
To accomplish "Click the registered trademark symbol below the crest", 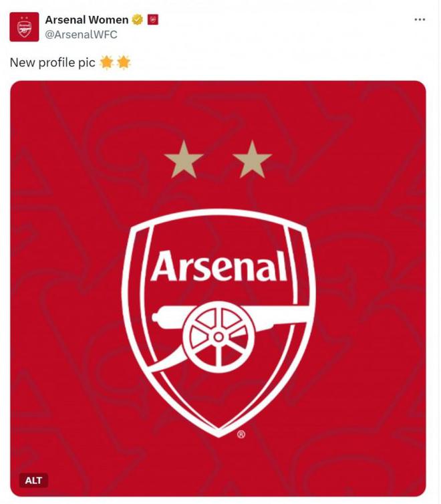I will [241, 434].
